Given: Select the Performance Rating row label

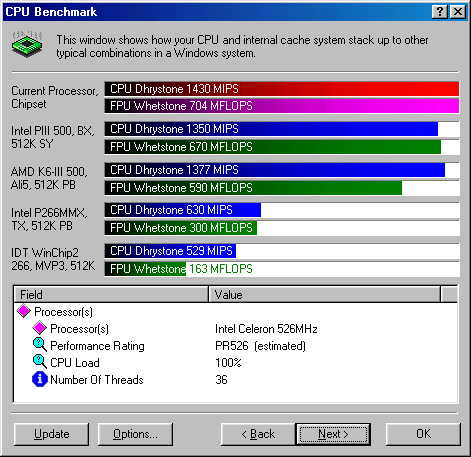Looking at the screenshot, I should (97, 346).
